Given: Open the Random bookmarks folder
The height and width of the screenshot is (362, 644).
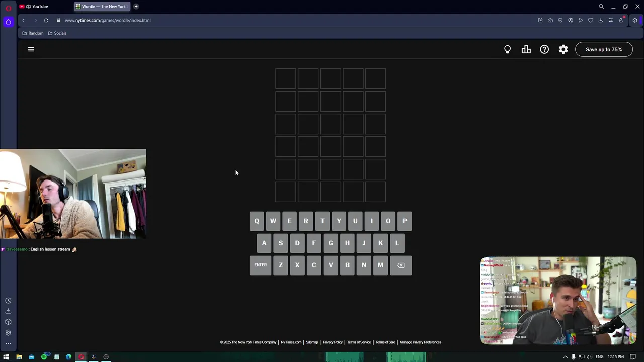Looking at the screenshot, I should tap(33, 33).
